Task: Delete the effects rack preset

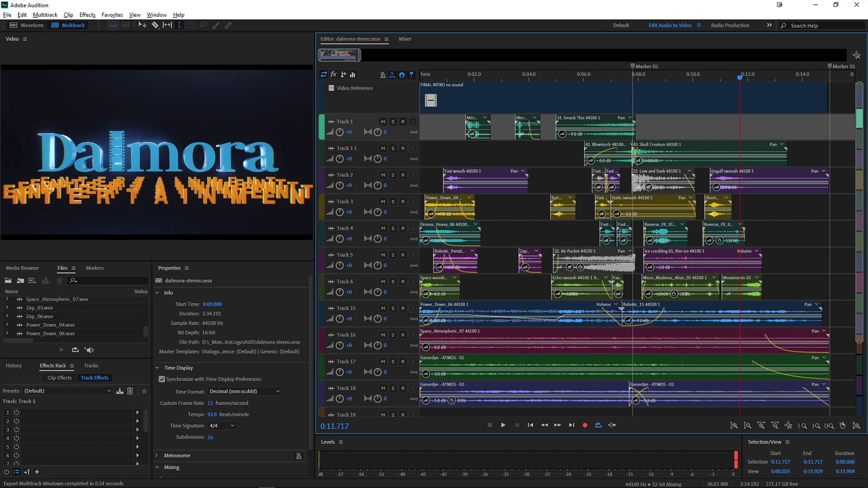Action: point(130,391)
